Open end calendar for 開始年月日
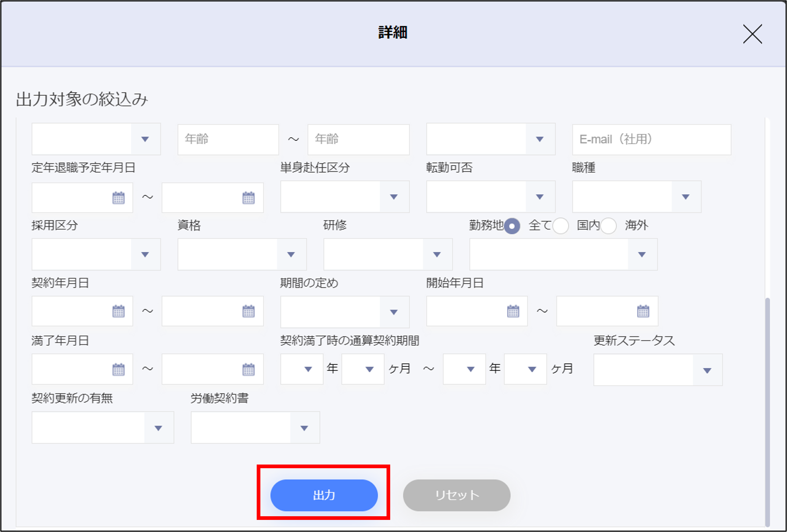 pos(643,311)
